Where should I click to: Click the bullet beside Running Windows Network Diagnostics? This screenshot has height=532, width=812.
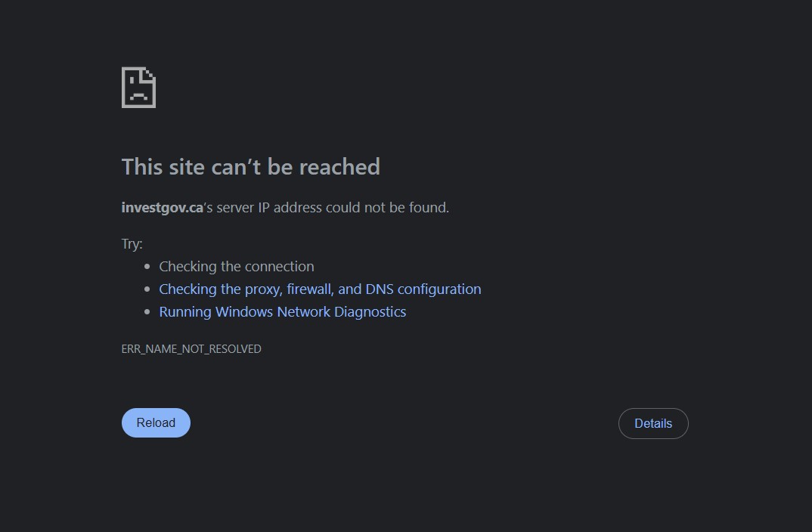(x=147, y=312)
